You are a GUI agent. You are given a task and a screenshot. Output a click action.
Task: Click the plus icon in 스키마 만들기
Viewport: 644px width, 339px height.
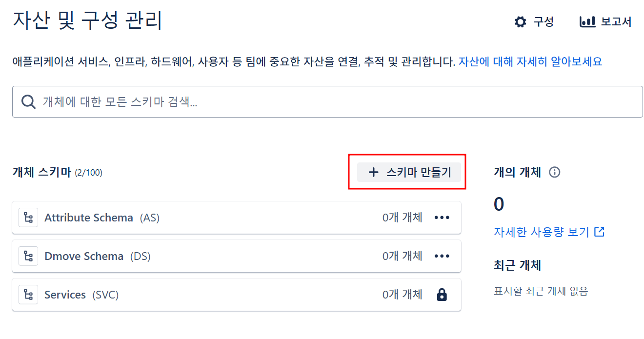[x=373, y=172]
